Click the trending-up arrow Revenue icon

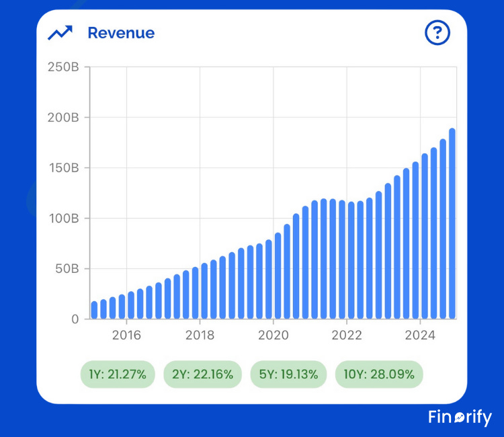tap(60, 33)
